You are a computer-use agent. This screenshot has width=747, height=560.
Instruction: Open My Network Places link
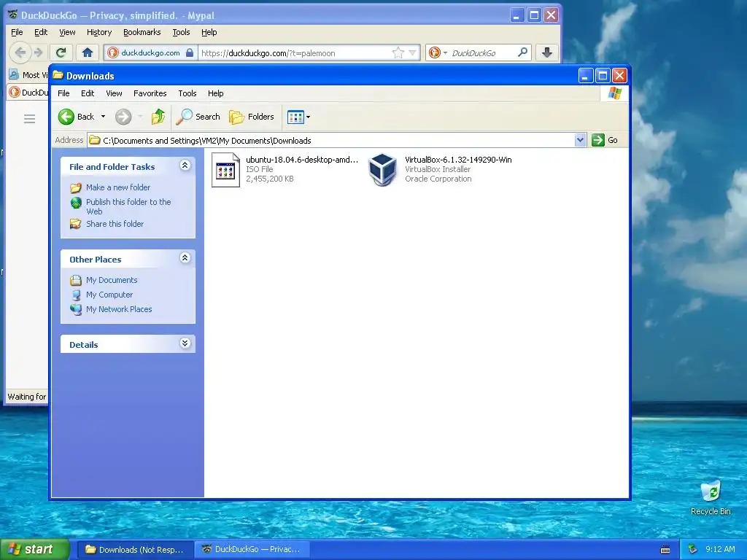pyautogui.click(x=119, y=309)
